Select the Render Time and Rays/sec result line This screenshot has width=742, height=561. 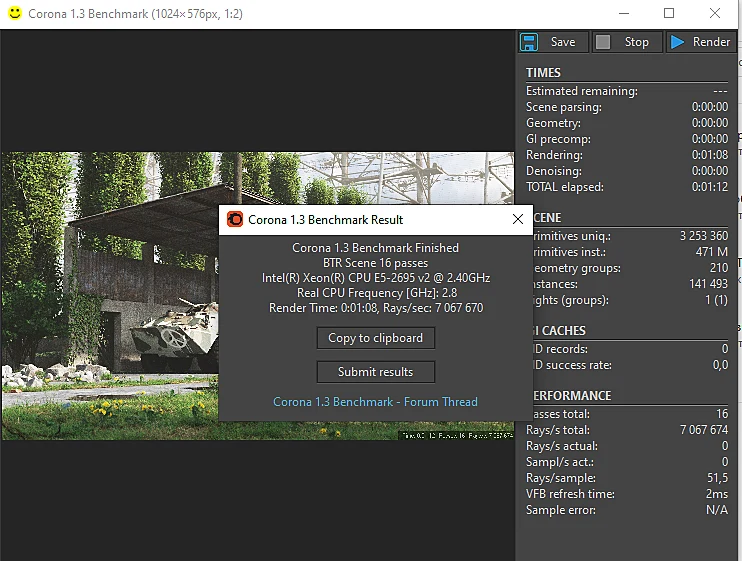(376, 308)
